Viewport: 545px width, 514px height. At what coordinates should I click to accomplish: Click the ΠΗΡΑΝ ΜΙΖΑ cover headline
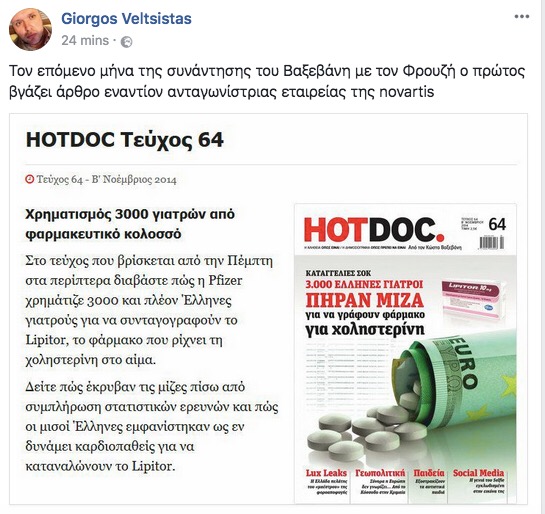365,300
